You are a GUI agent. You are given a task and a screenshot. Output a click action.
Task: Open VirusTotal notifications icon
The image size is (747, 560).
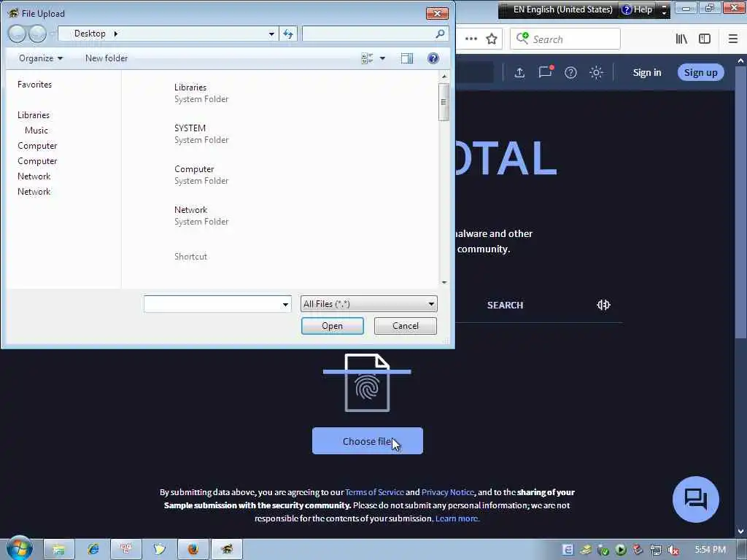[546, 72]
